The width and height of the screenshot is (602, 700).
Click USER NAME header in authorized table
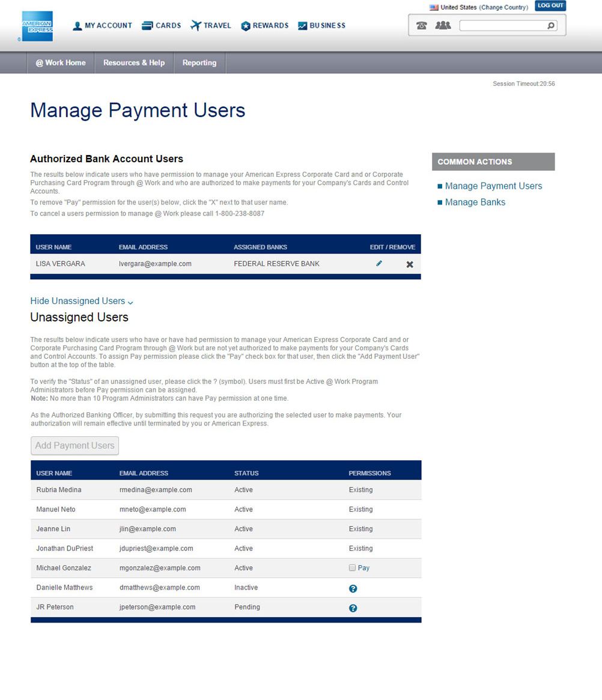point(53,247)
